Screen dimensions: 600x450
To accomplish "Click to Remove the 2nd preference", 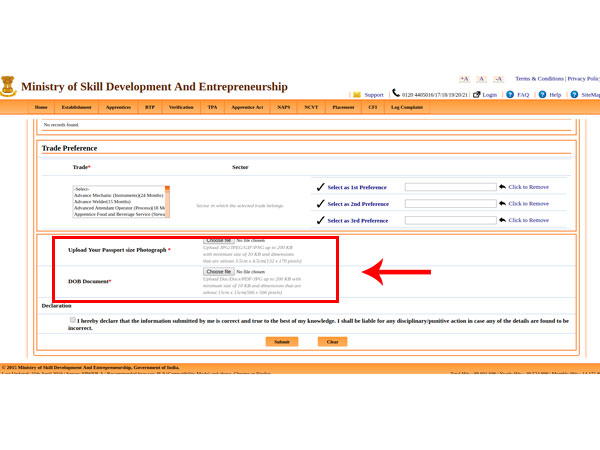I will 528,204.
